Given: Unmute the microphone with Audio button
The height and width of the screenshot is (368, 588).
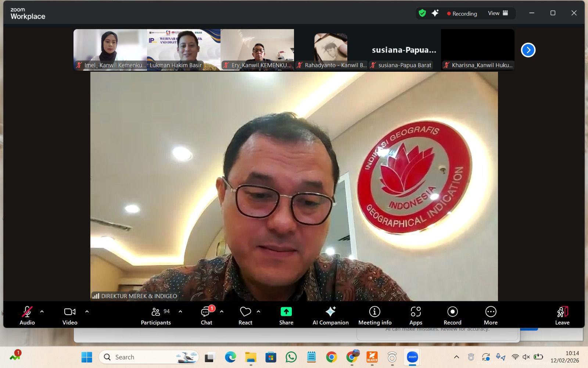Looking at the screenshot, I should [x=27, y=316].
